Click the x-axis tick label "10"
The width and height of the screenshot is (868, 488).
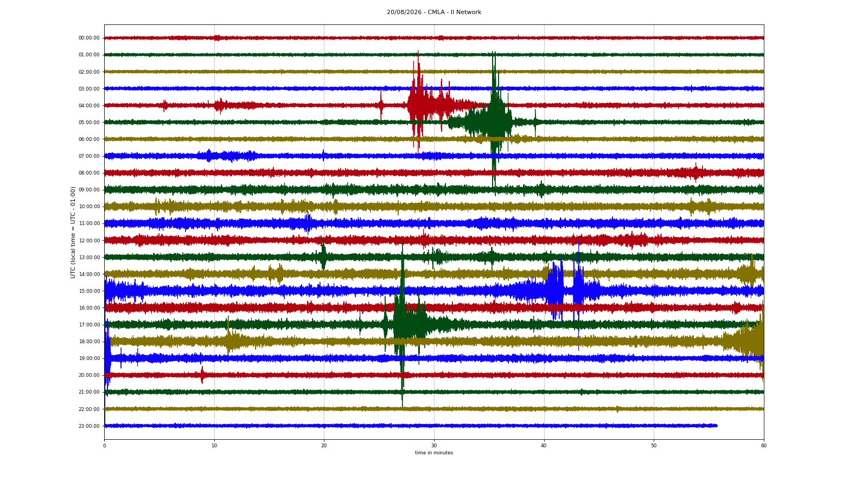(x=214, y=446)
